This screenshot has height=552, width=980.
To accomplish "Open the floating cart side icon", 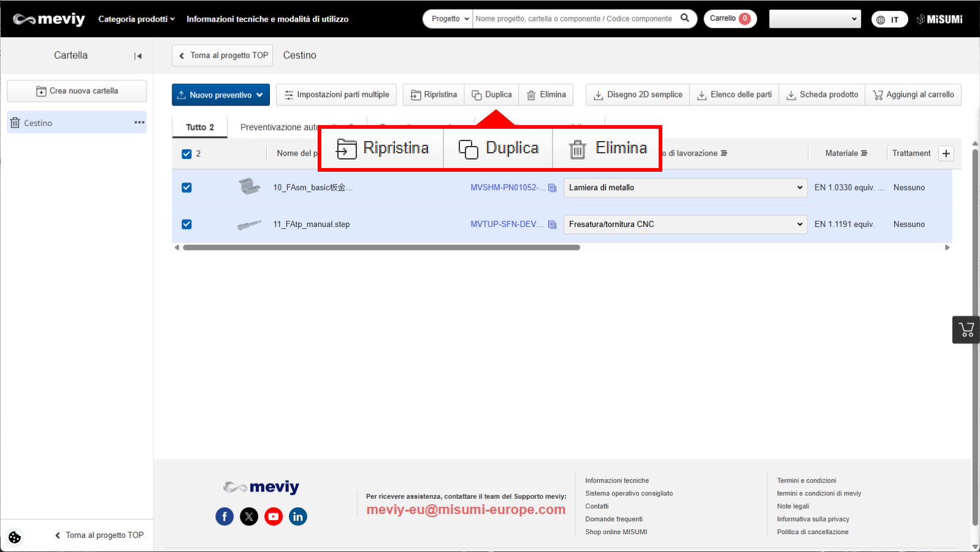I will click(966, 330).
